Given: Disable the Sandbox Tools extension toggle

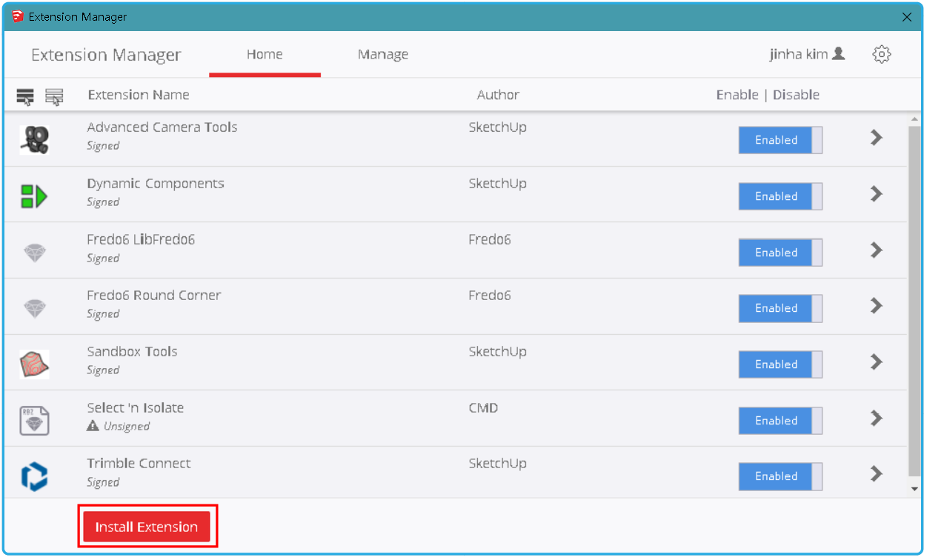Looking at the screenshot, I should tap(780, 364).
